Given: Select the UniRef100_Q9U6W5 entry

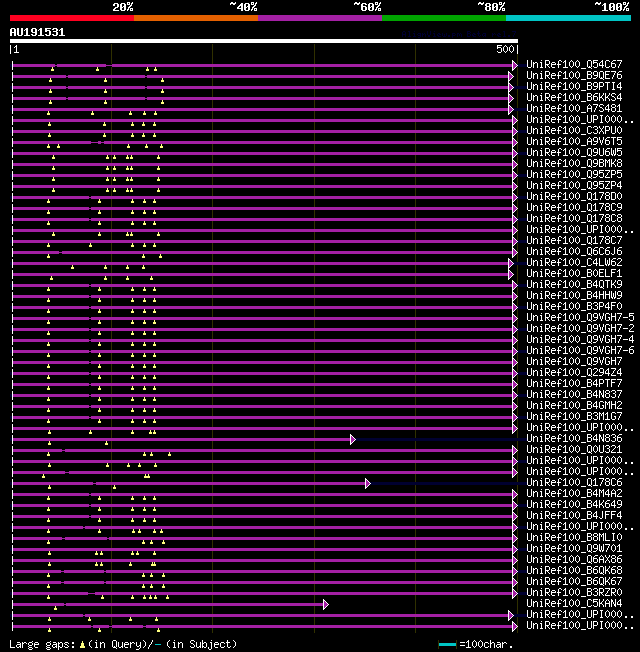Looking at the screenshot, I should point(574,153).
